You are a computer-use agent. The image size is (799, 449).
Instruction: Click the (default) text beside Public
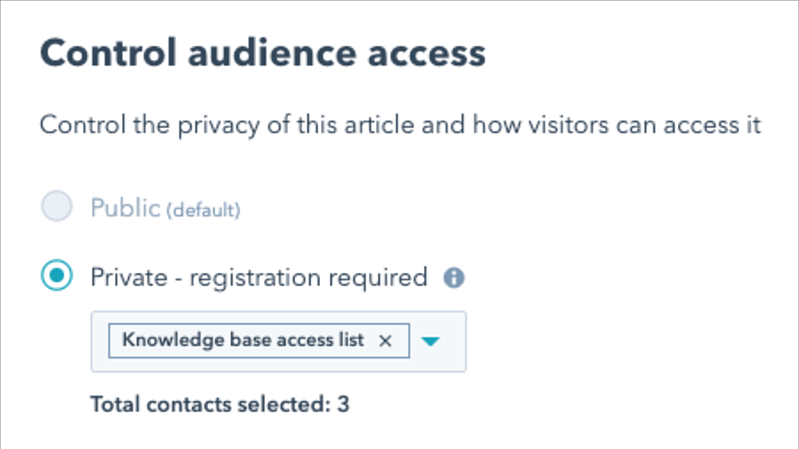pos(203,210)
